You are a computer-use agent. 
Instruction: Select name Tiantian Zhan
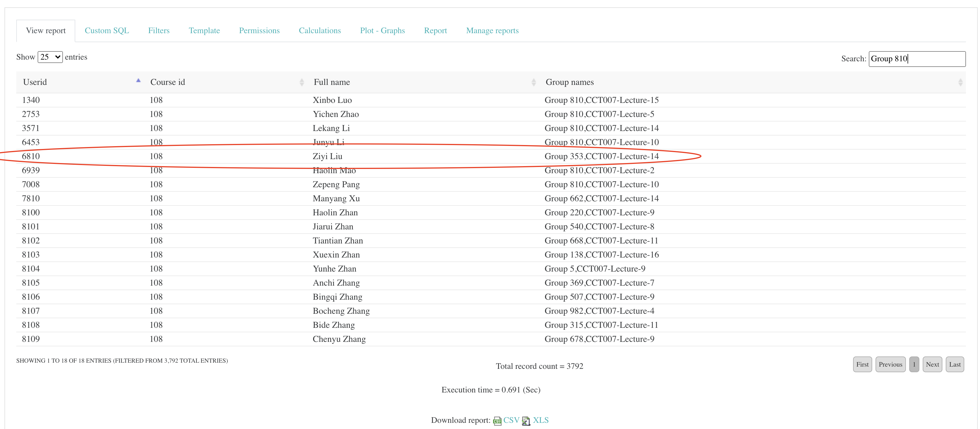pyautogui.click(x=338, y=241)
